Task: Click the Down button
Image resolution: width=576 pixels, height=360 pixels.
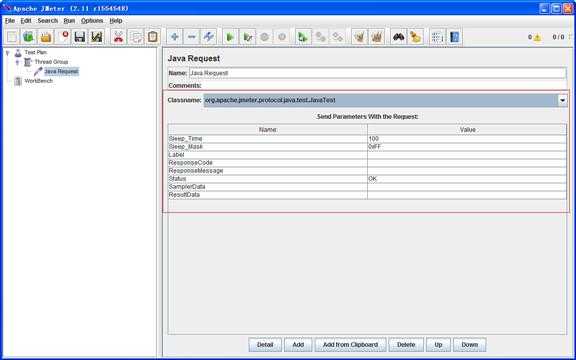Action: pyautogui.click(x=469, y=345)
